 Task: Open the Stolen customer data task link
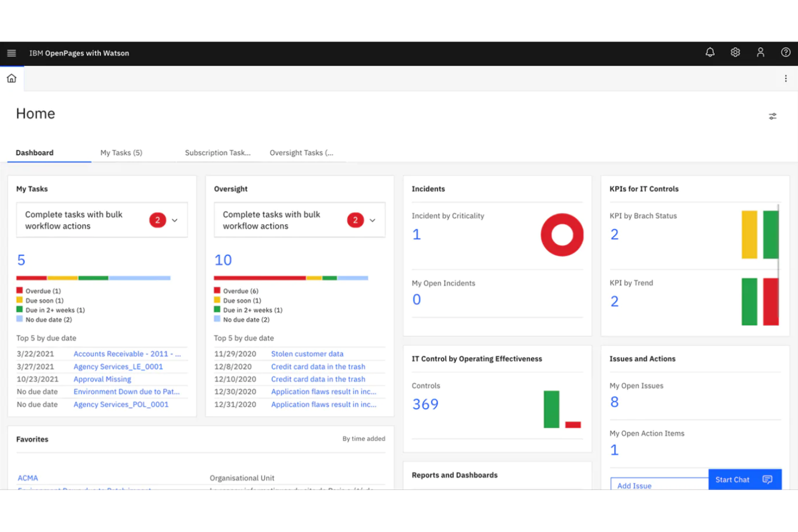click(x=307, y=354)
